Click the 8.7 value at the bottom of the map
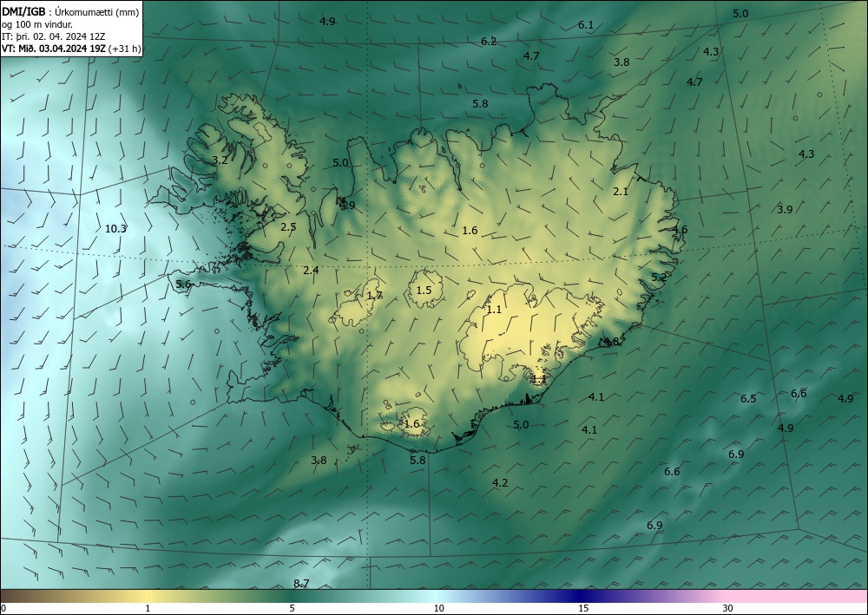Viewport: 868px width, 615px height. [302, 584]
